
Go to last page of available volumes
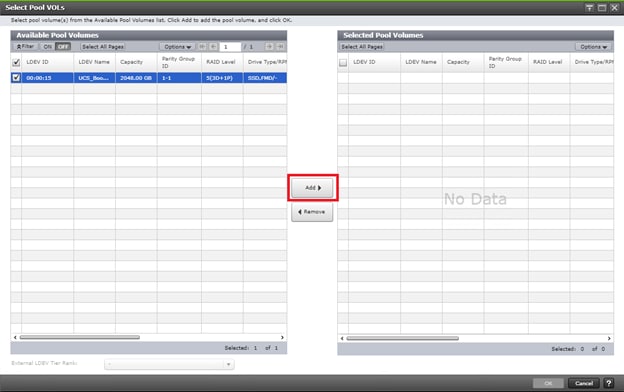(280, 47)
